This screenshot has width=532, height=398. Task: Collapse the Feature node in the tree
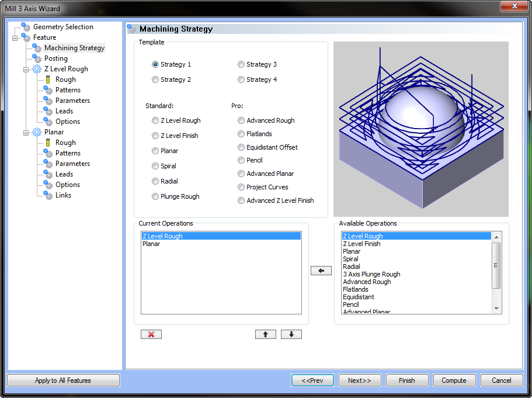[x=16, y=37]
